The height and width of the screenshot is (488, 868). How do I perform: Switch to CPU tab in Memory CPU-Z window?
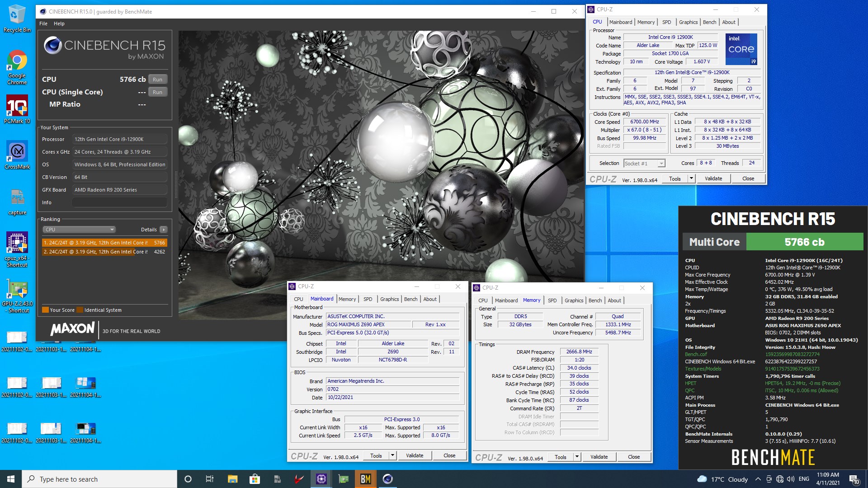[x=483, y=300]
